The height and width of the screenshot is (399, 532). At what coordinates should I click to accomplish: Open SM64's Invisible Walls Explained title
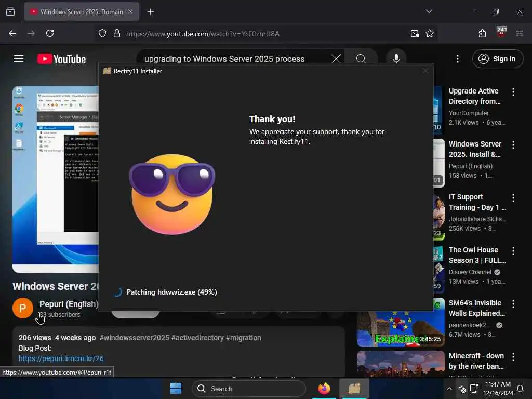(477, 308)
